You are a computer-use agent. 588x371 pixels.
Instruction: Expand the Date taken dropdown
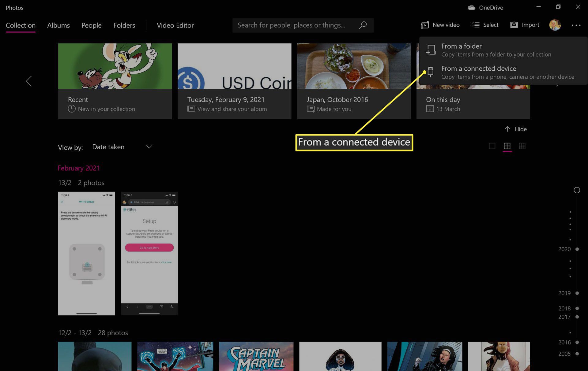122,147
